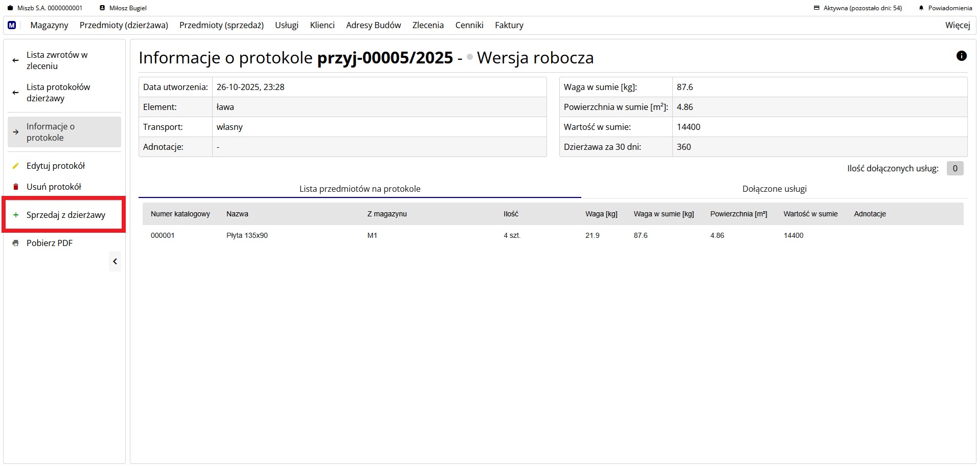Select Lista przedmiotów na protokole tab
This screenshot has height=467, width=980.
coord(359,189)
